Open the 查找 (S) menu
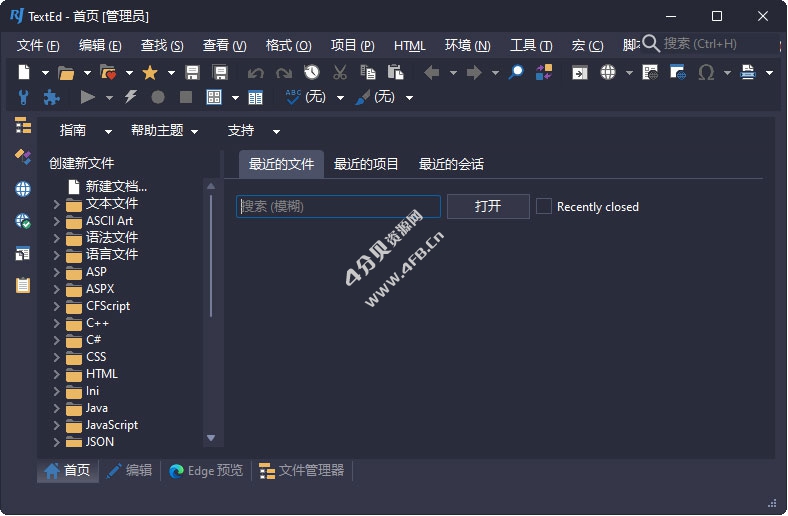Viewport: 788px width, 516px height. point(162,46)
